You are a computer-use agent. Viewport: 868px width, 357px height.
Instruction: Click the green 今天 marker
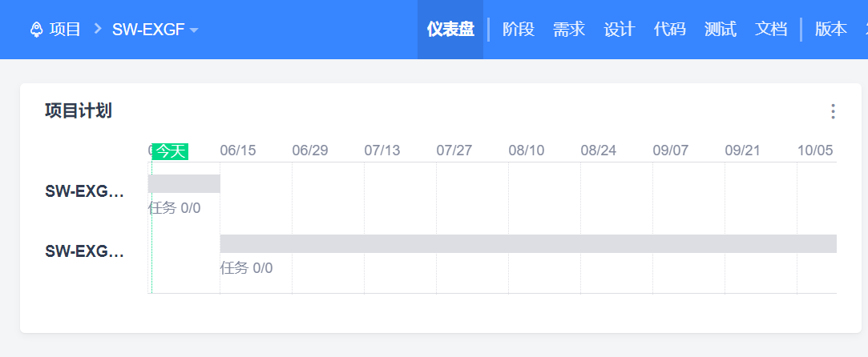(x=170, y=150)
